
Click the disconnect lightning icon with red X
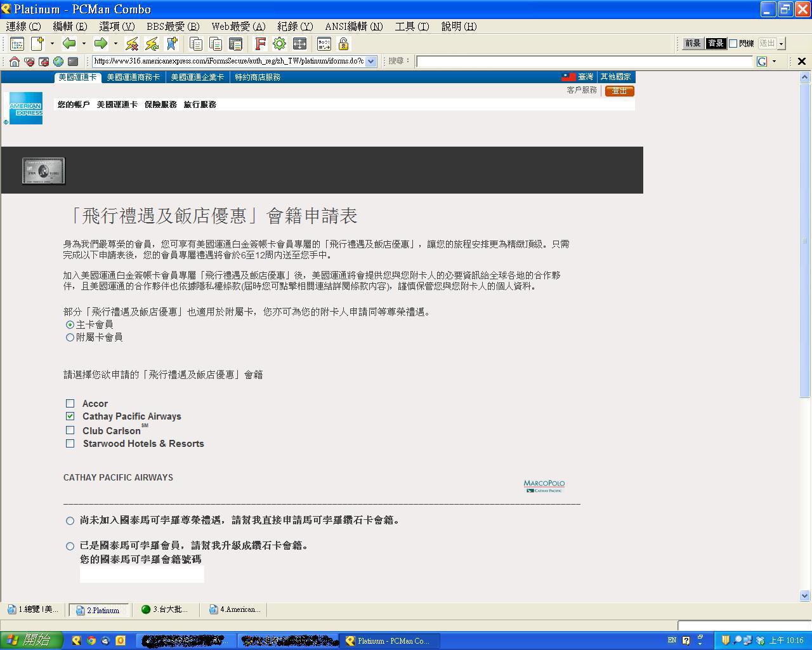(x=132, y=44)
